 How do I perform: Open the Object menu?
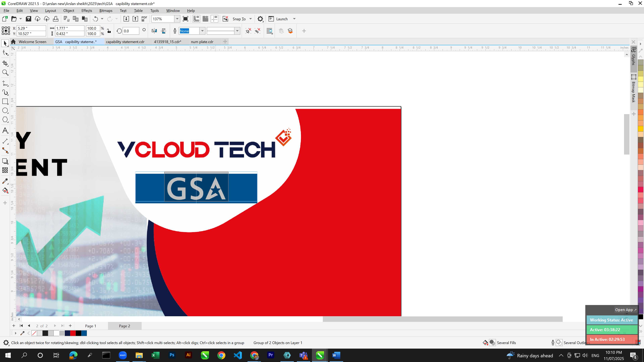point(68,11)
